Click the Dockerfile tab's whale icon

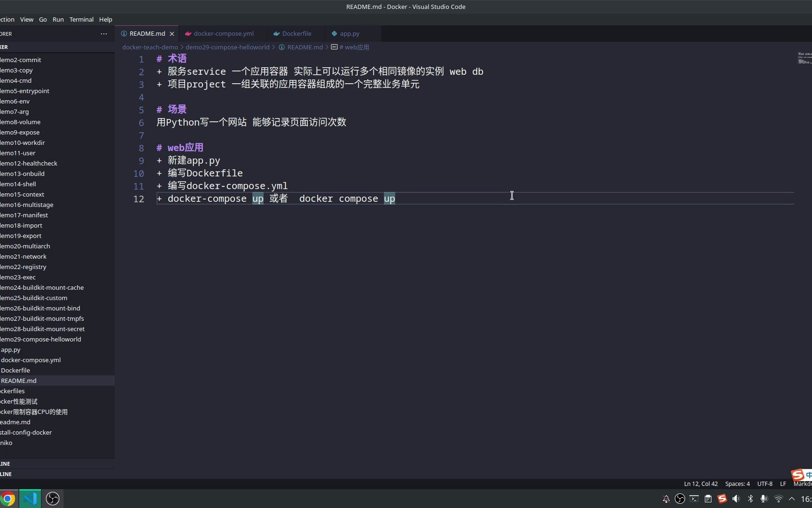[277, 34]
